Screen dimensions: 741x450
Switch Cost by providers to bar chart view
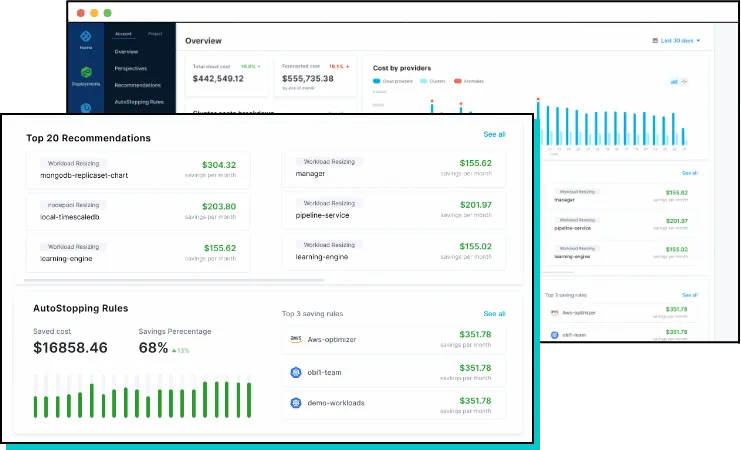(x=674, y=82)
